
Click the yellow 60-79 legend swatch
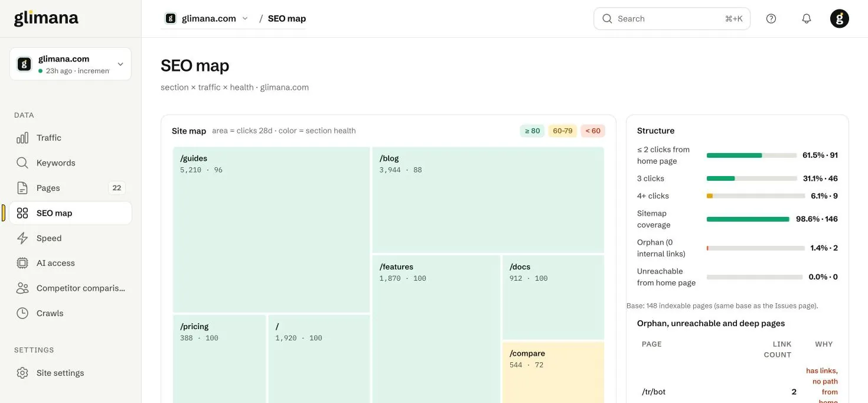(563, 131)
